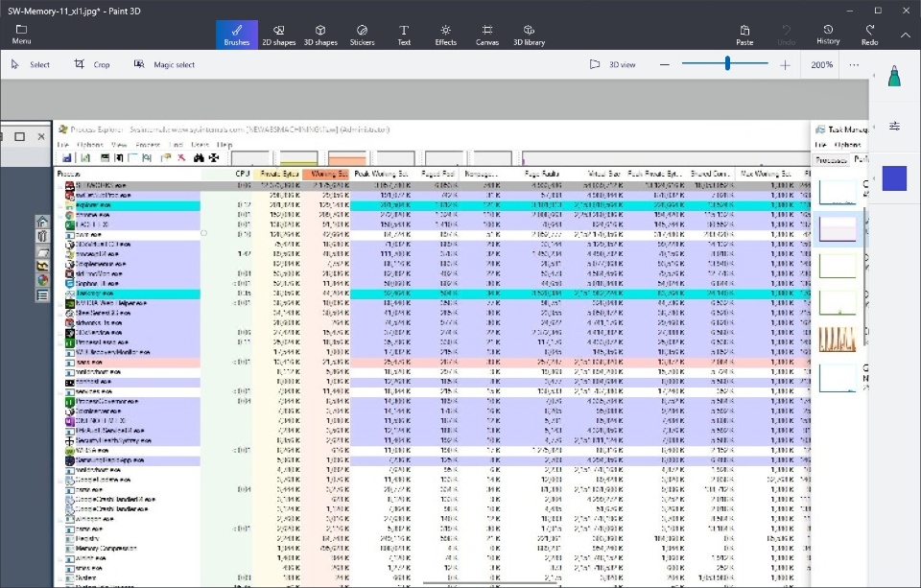Screen dimensions: 921x588
Task: Expand the flyout arrow beside the settings sliders icon
Action: (x=873, y=127)
